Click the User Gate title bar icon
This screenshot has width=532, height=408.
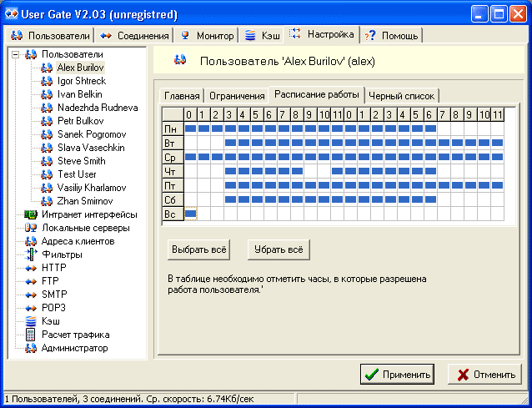pyautogui.click(x=12, y=14)
